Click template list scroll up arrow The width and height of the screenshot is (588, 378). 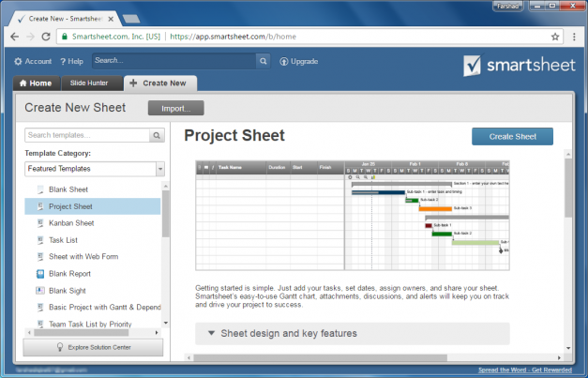click(x=166, y=186)
